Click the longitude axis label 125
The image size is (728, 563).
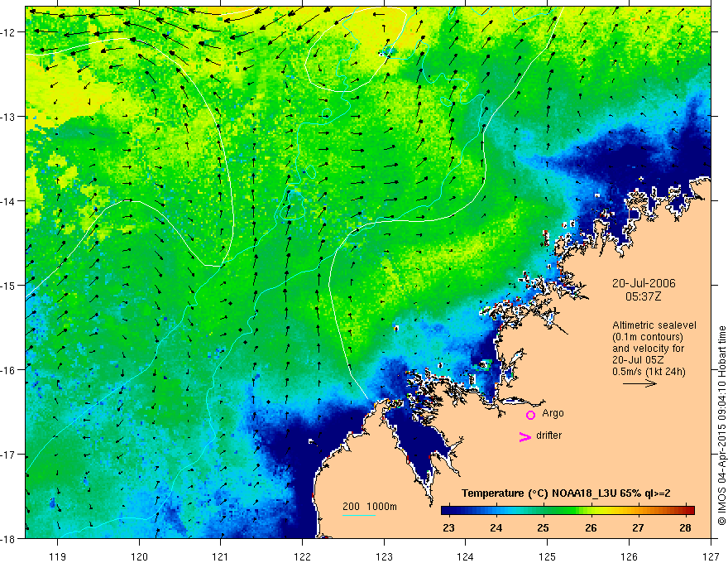[x=548, y=556]
